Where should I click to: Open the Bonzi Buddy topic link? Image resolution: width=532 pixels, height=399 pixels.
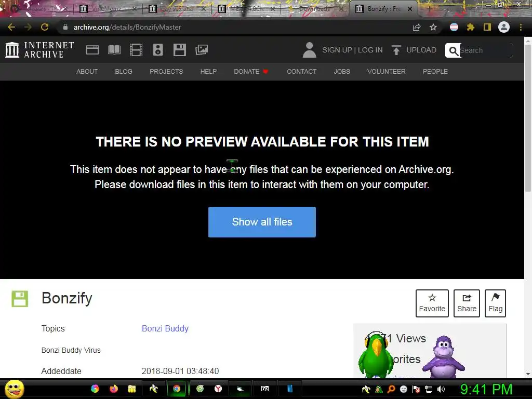pos(165,328)
